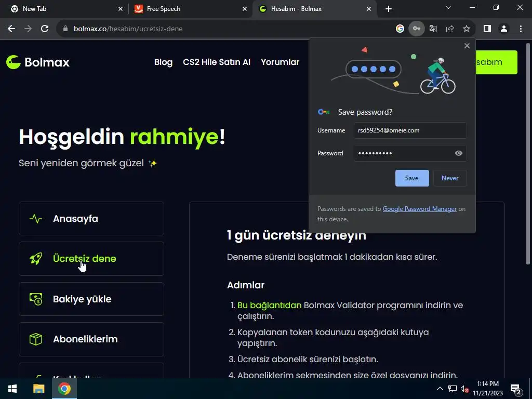Select Ücretsiz dene in the sidebar
532x399 pixels.
91,259
